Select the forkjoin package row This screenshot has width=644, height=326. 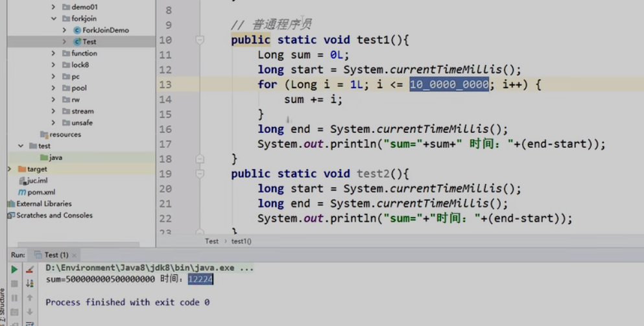pos(81,19)
